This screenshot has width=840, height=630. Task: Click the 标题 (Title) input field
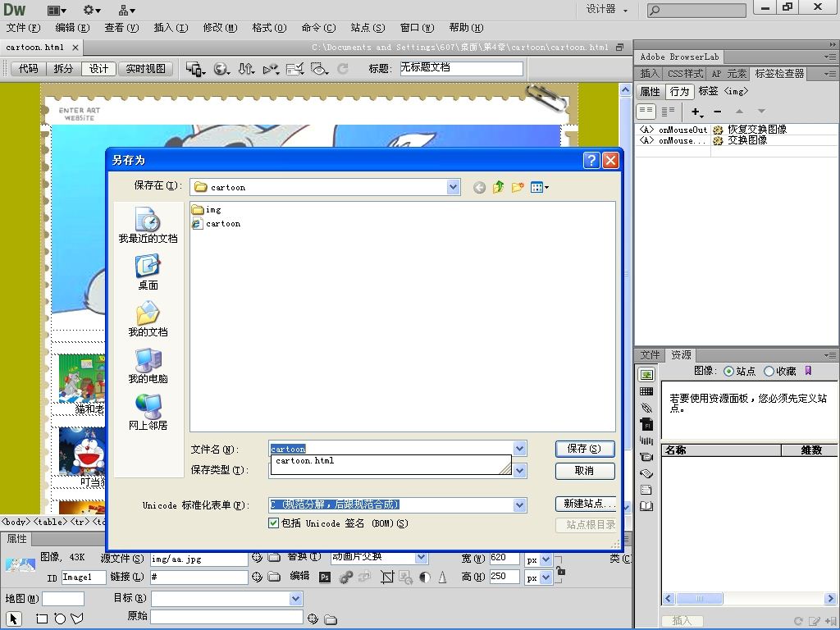(461, 68)
